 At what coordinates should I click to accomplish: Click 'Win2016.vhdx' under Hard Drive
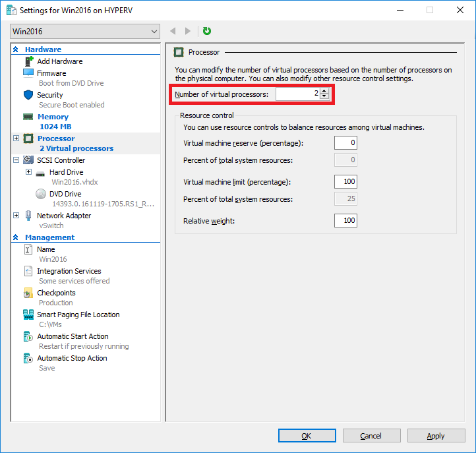point(74,182)
